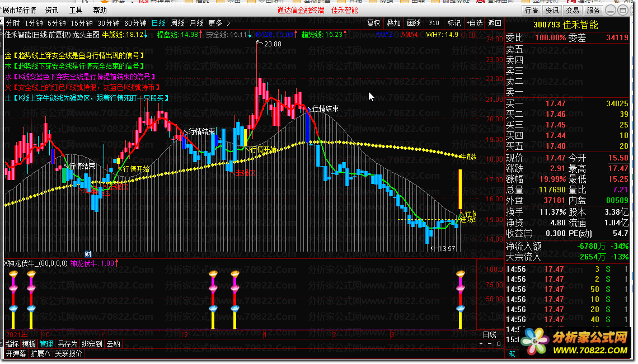Click the latest large yellow candlestick
638x364 pixels.
460,189
